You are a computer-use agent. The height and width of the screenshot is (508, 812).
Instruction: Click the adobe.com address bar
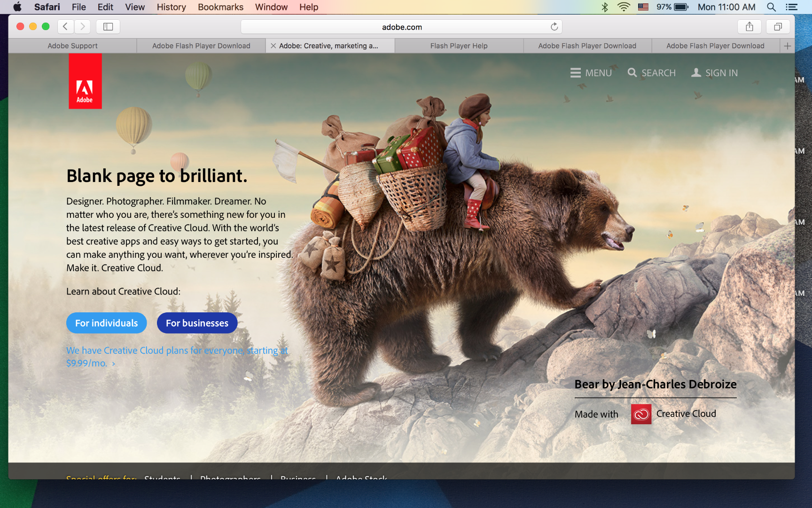[x=402, y=27]
